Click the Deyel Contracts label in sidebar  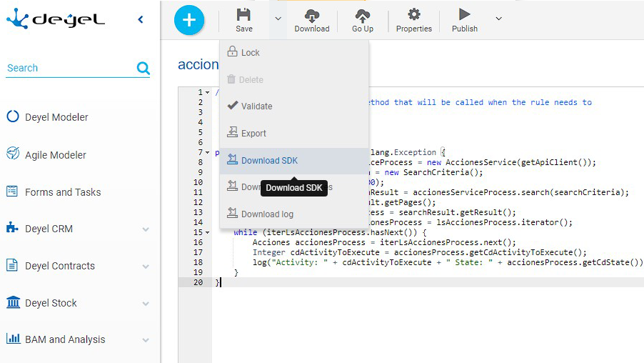tap(60, 266)
